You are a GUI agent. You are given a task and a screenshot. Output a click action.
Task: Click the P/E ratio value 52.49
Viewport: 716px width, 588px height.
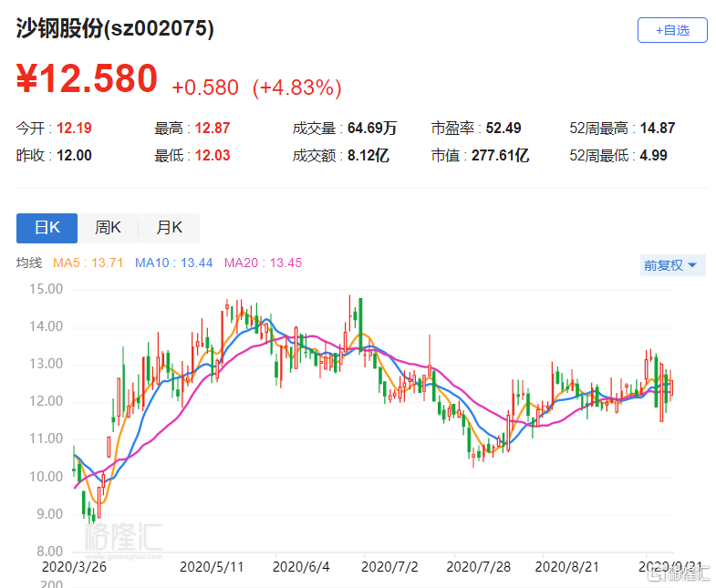point(503,129)
